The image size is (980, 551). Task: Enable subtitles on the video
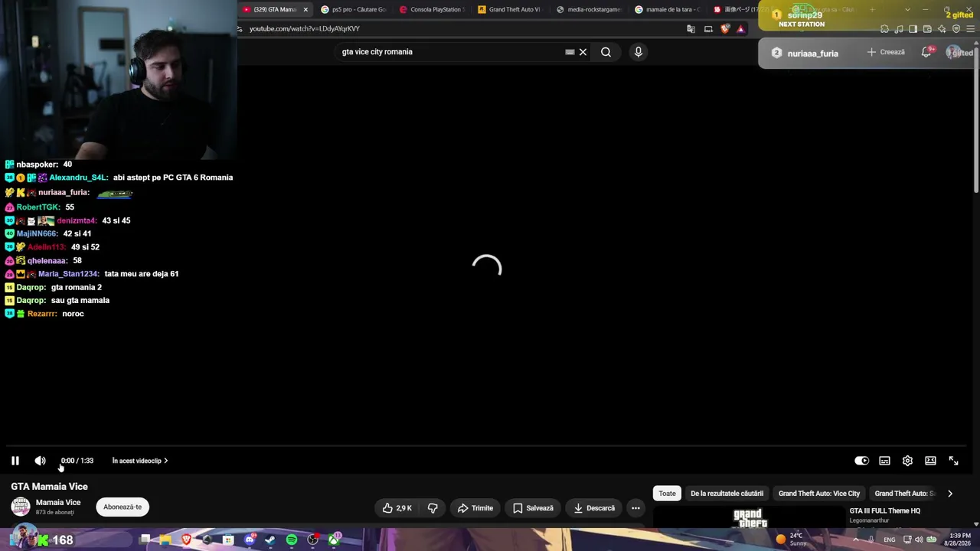pyautogui.click(x=884, y=461)
